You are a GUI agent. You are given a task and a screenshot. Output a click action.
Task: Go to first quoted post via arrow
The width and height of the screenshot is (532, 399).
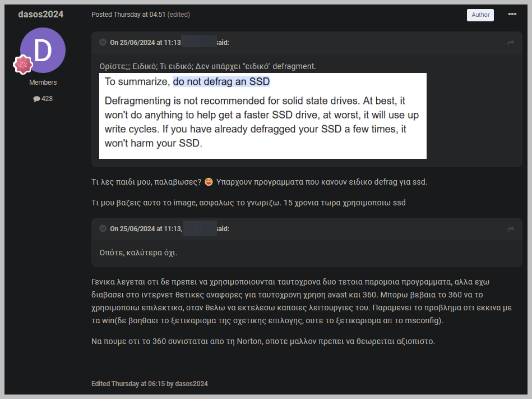pos(511,43)
